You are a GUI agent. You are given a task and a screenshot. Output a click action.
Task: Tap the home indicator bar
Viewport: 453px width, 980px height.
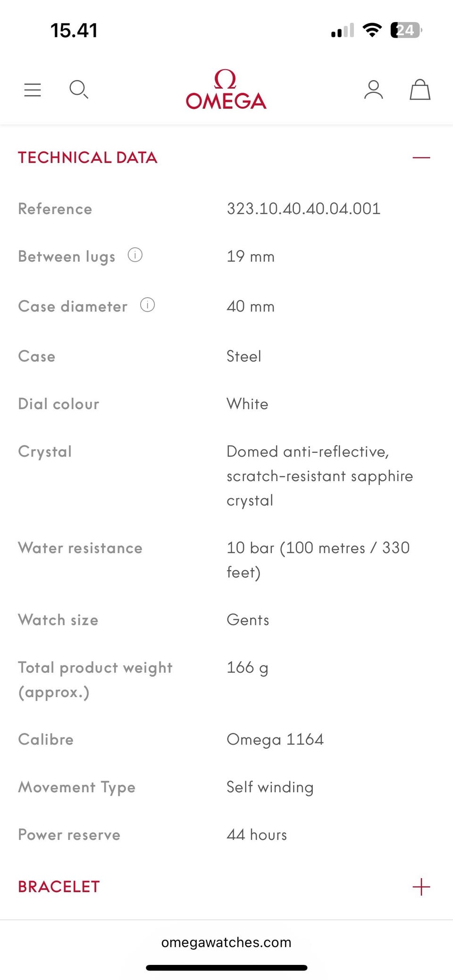tap(226, 968)
